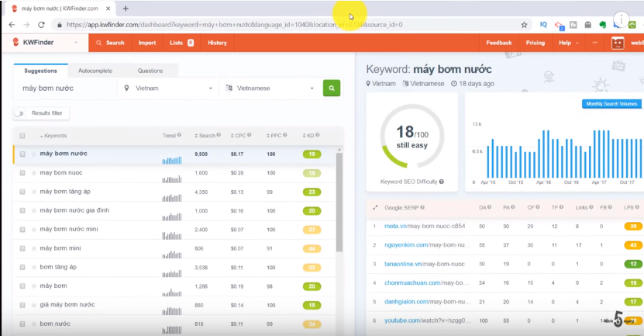Open the Search menu item

tap(110, 43)
